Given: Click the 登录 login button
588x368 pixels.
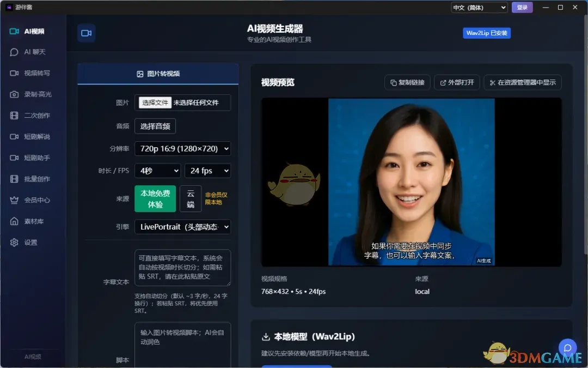Looking at the screenshot, I should (522, 7).
